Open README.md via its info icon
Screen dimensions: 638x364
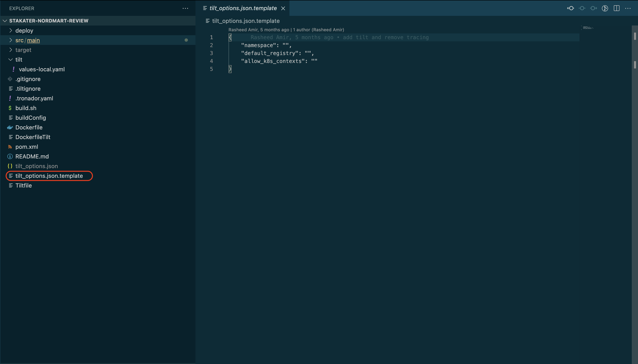tap(10, 156)
